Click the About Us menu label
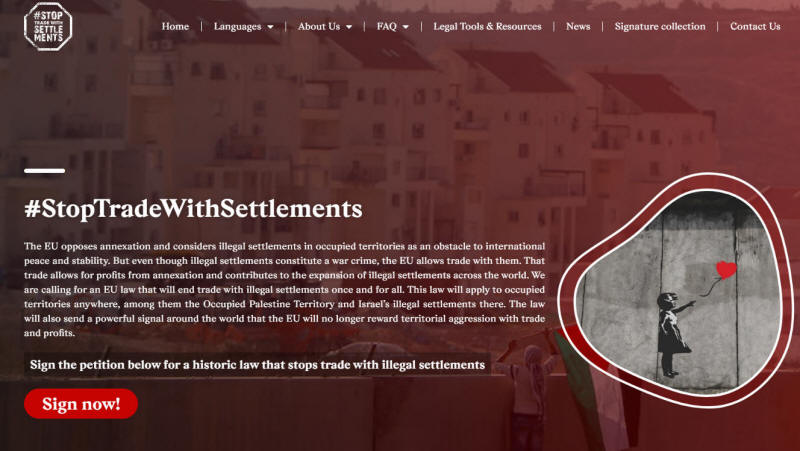Image resolution: width=800 pixels, height=451 pixels. (319, 27)
